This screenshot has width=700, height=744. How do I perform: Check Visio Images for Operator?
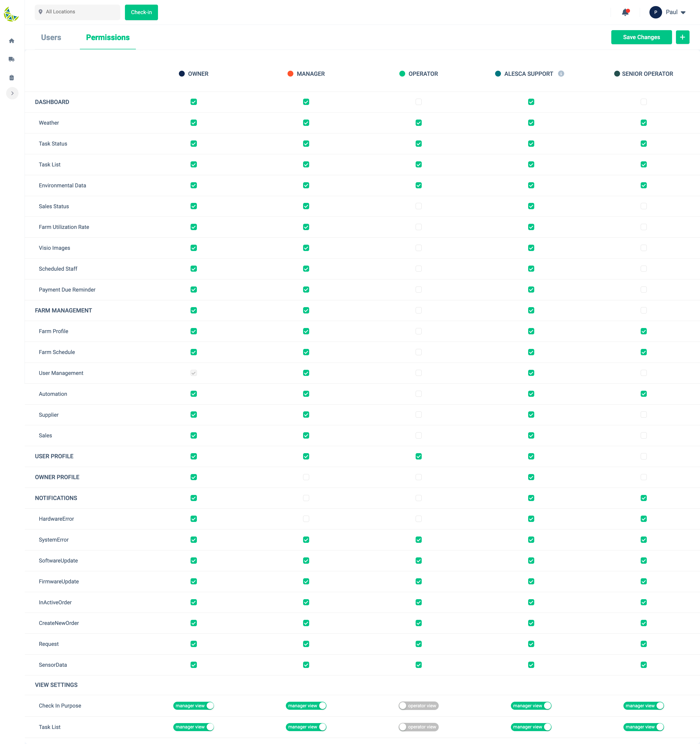tap(419, 248)
